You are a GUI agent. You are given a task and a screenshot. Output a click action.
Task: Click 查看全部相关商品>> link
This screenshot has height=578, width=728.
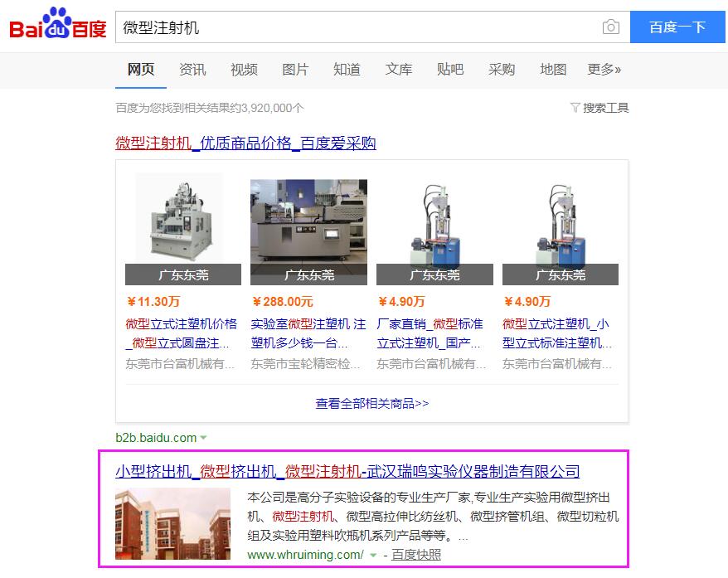(x=372, y=404)
